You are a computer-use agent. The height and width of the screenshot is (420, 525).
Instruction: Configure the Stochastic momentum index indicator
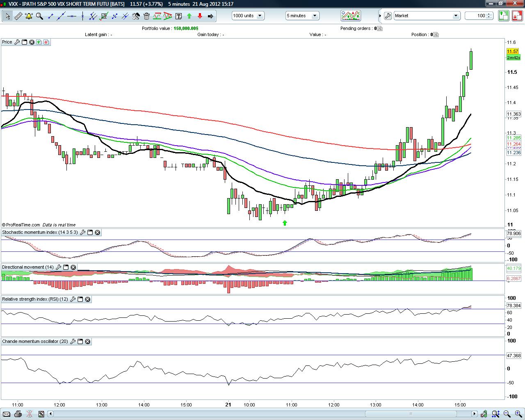click(x=82, y=233)
